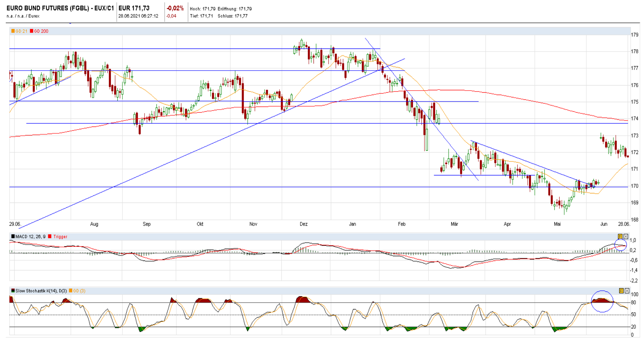Click the Jan label on the time axis
Image resolution: width=644 pixels, height=342 pixels.
point(353,224)
